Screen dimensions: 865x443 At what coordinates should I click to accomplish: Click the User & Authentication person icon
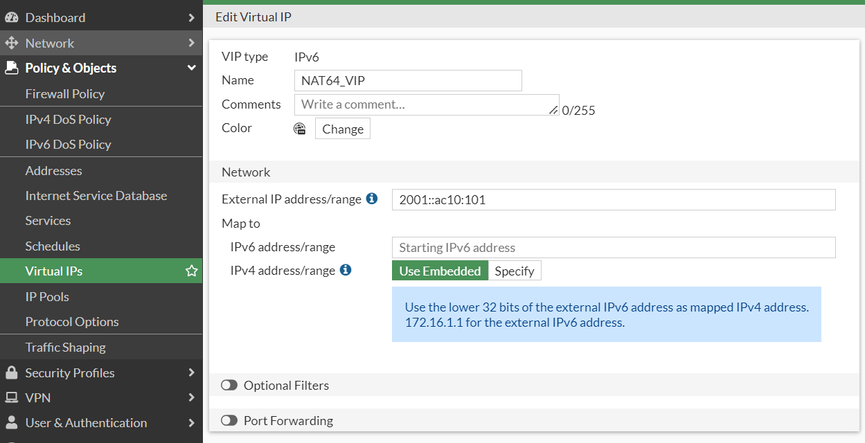point(12,423)
